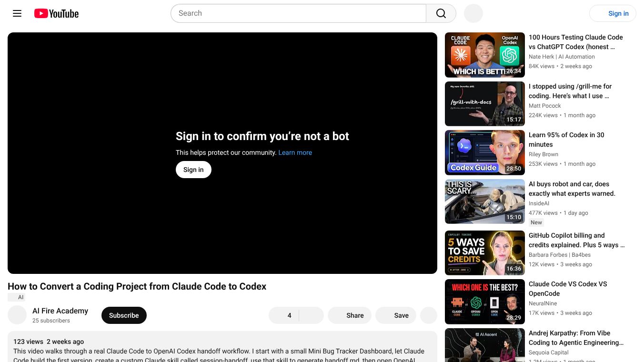Click the Sequoia Capital channel name
The height and width of the screenshot is (362, 644).
click(549, 352)
